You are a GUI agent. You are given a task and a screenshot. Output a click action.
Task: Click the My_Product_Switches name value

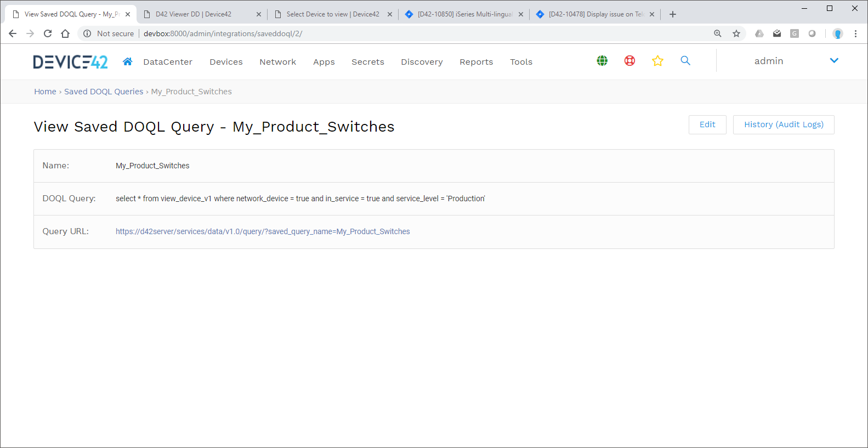click(152, 166)
